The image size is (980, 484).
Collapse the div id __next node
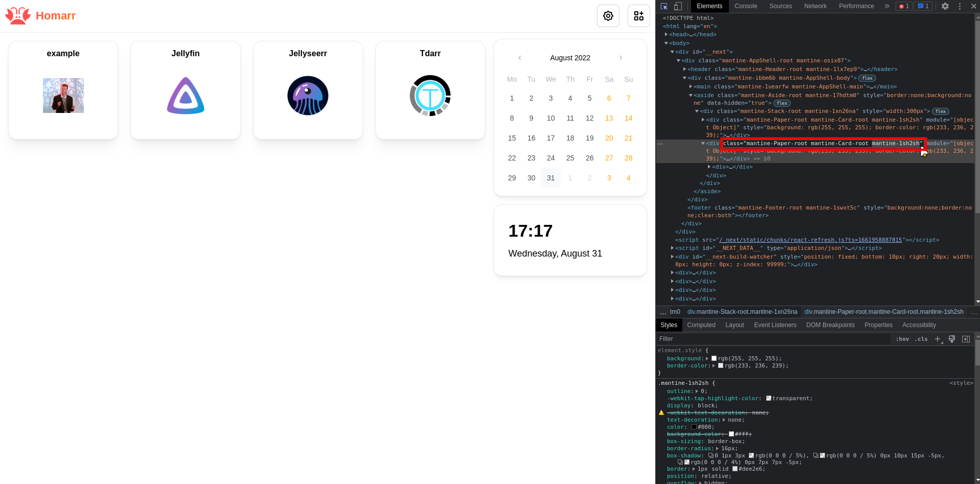[672, 52]
